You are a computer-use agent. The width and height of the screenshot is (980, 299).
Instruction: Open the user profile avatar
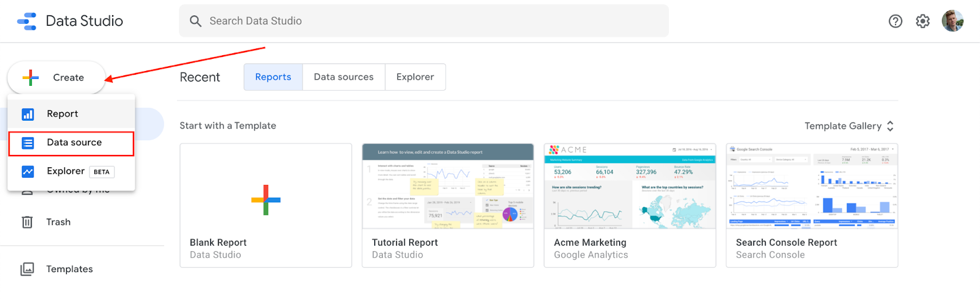pos(952,21)
